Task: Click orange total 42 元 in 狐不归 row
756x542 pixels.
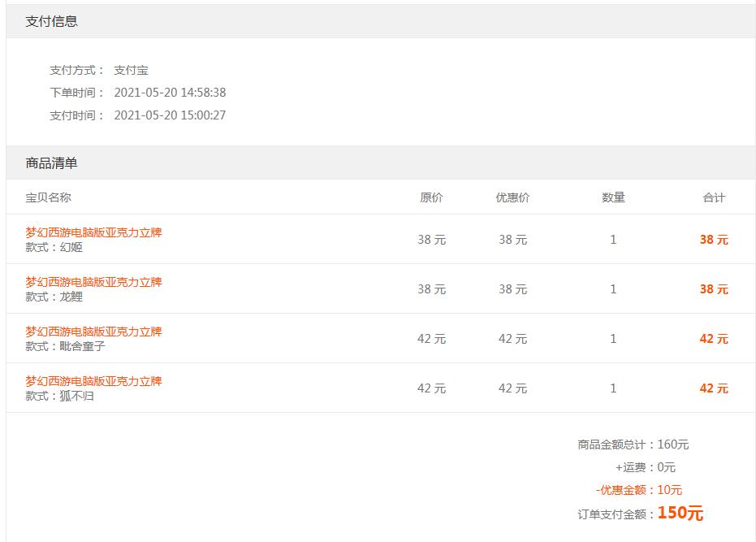Action: [x=714, y=388]
